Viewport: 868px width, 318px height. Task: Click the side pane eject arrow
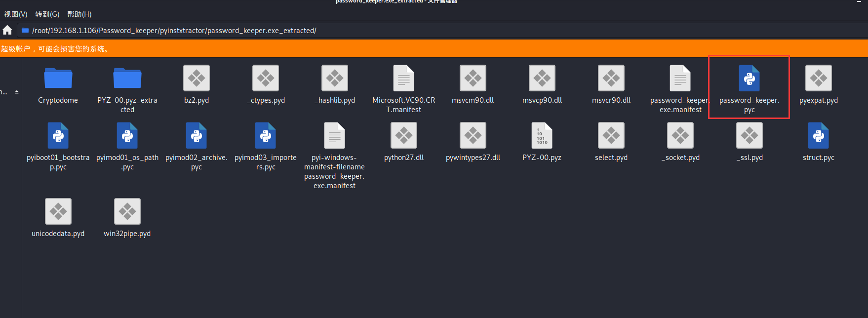coord(17,92)
